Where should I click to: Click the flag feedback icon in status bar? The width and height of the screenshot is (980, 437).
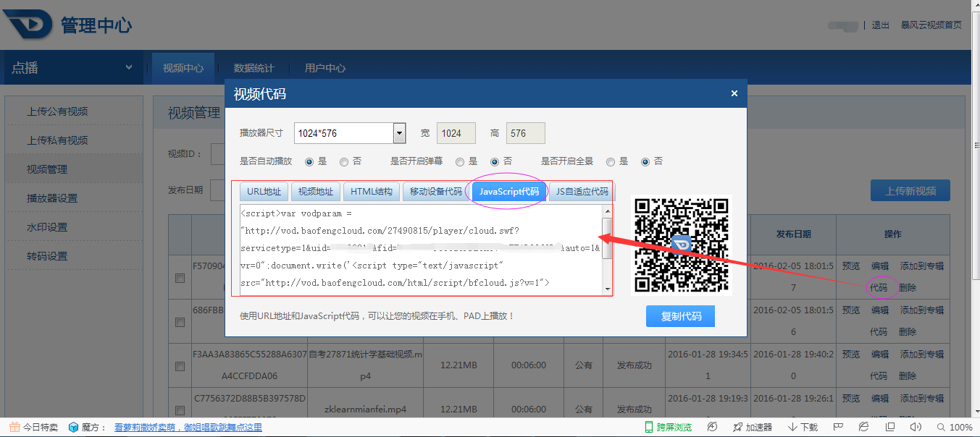pos(837,427)
